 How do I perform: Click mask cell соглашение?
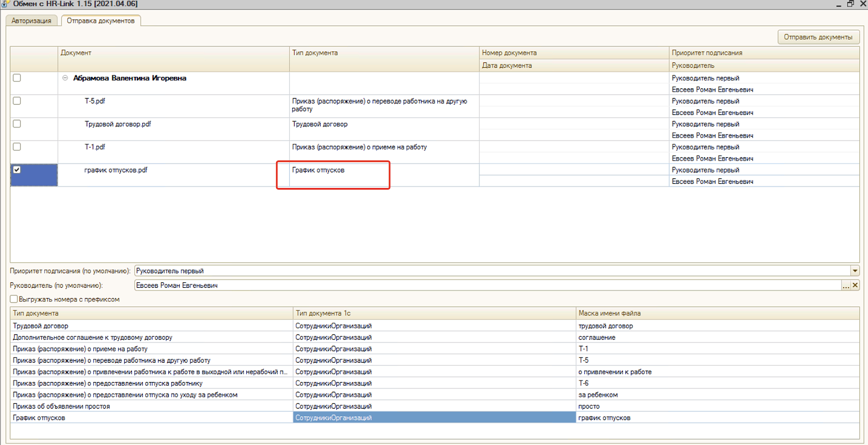coord(717,337)
